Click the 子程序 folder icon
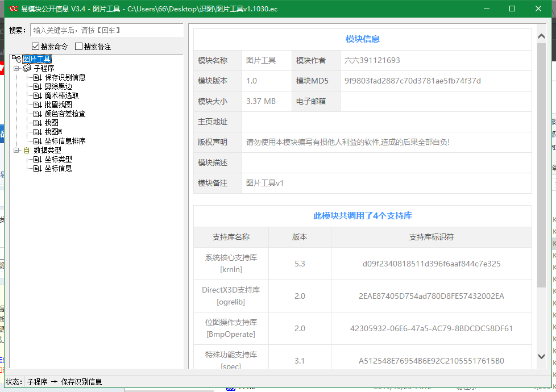 pyautogui.click(x=27, y=68)
